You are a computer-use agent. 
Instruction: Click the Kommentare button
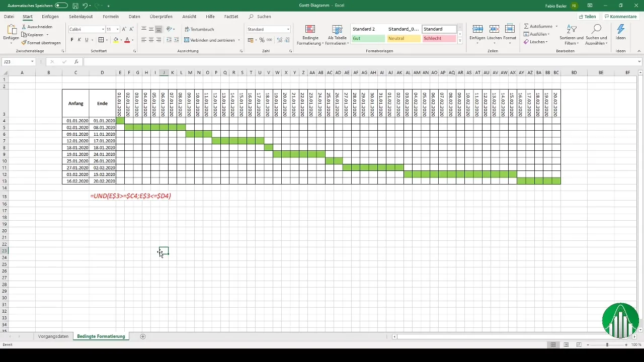tap(620, 17)
